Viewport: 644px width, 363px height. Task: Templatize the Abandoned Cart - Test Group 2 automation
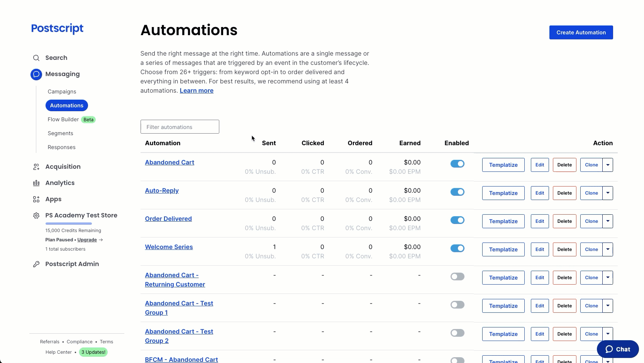(503, 334)
